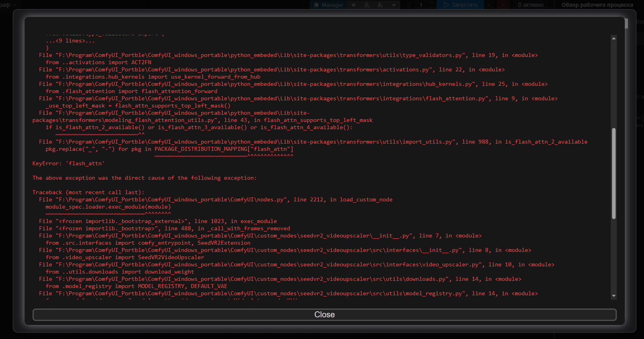Click the '...<9 lines>...' text
The width and height of the screenshot is (644, 339).
click(70, 41)
